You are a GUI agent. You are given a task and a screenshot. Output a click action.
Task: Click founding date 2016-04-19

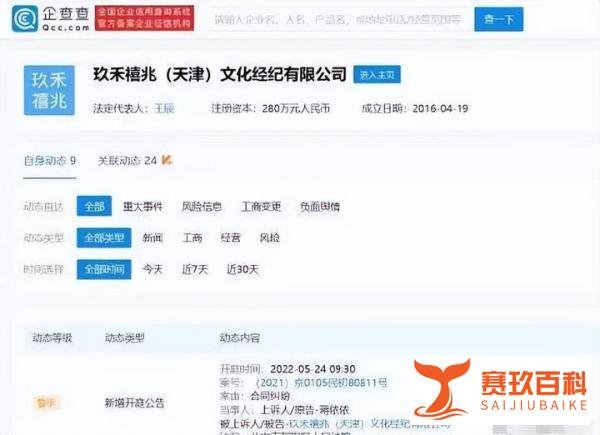coord(440,109)
